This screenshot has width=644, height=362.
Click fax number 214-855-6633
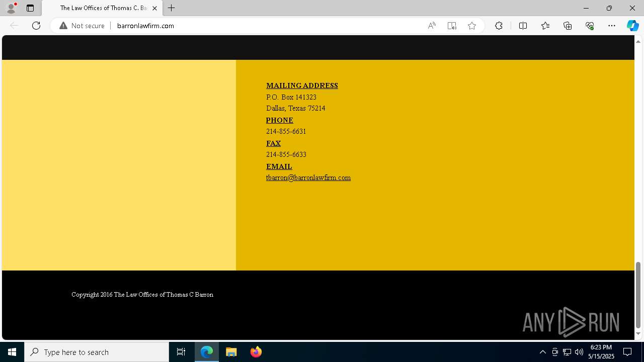click(286, 154)
